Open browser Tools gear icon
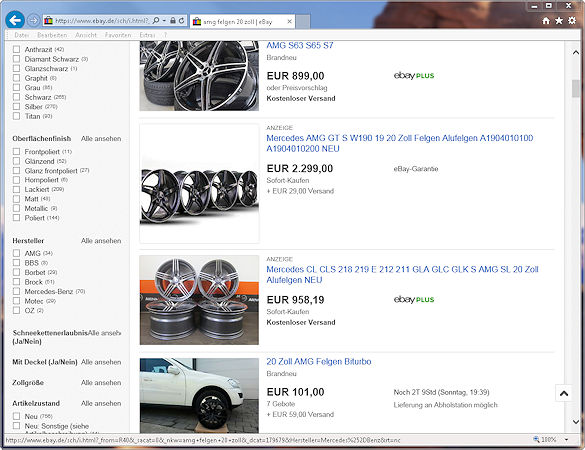Viewport: 585px width, 450px height. [x=572, y=21]
